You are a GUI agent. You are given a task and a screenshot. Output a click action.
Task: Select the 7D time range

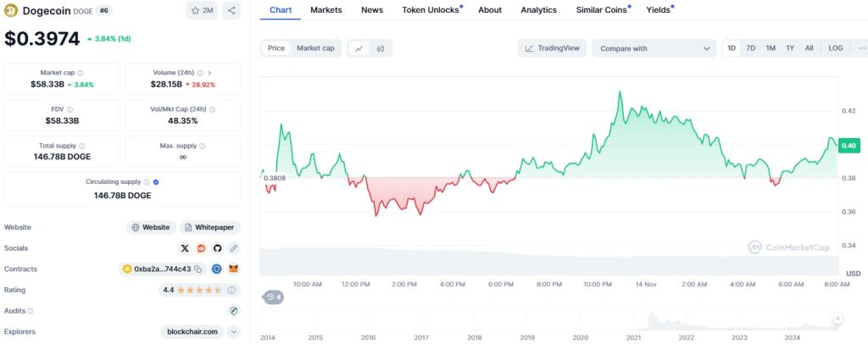point(751,48)
